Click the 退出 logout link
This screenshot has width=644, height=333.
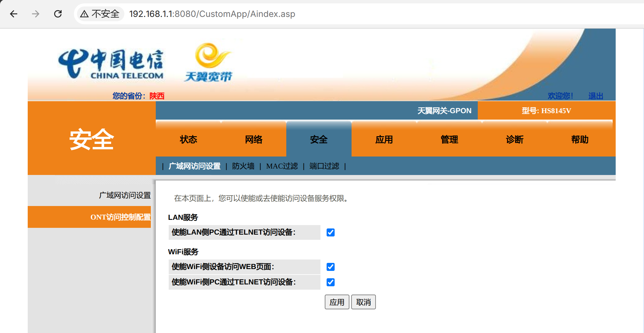[595, 96]
